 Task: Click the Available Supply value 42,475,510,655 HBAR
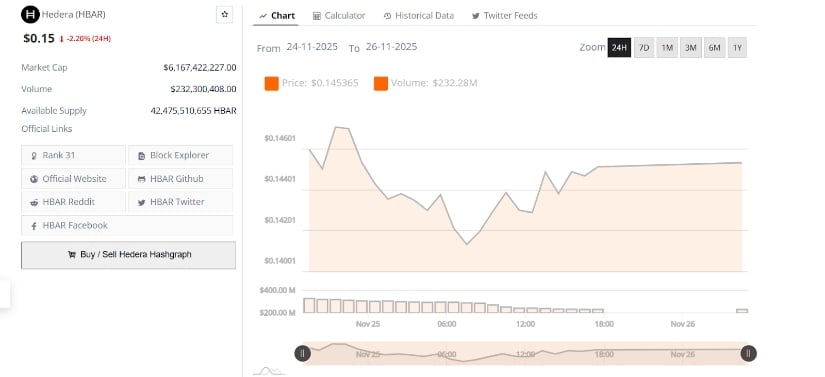[193, 110]
